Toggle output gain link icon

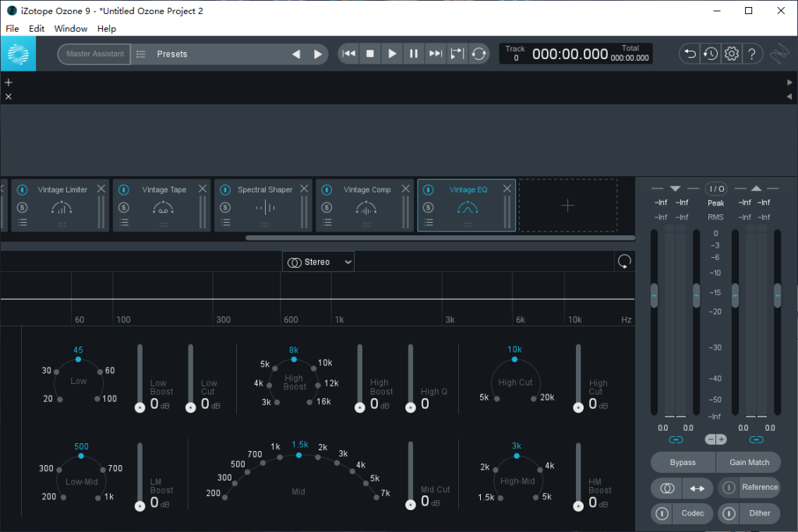point(756,439)
